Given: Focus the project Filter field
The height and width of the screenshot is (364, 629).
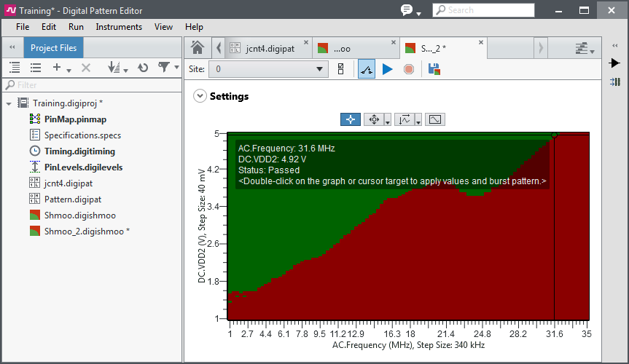Looking at the screenshot, I should 93,85.
